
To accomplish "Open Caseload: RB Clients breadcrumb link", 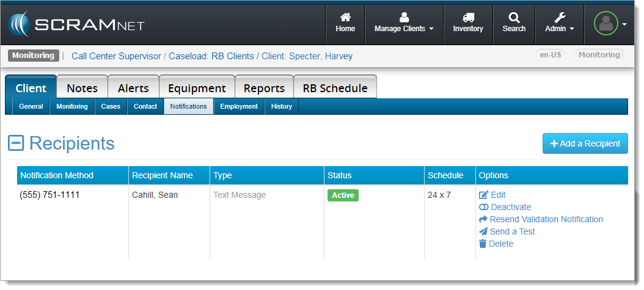I will tap(211, 56).
